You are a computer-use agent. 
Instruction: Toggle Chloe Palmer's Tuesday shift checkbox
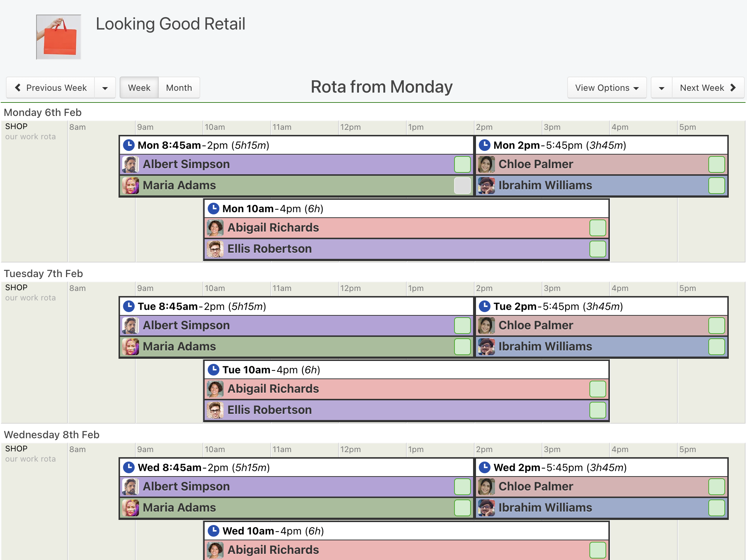click(716, 326)
